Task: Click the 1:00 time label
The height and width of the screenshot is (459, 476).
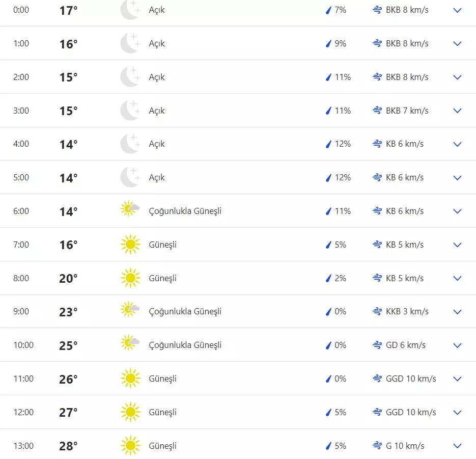Action: click(21, 43)
